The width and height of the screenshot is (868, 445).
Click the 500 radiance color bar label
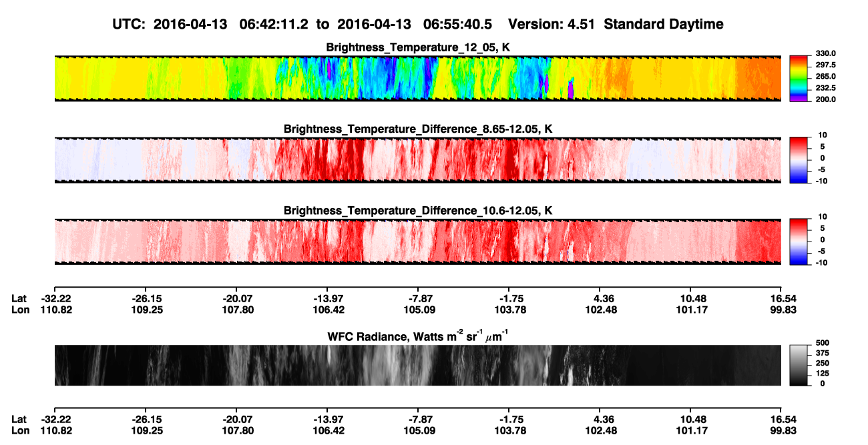point(822,343)
